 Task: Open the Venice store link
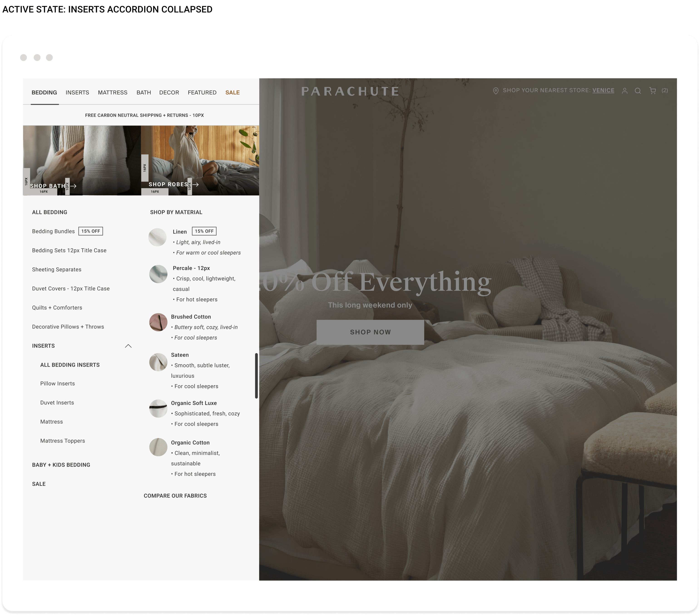603,90
